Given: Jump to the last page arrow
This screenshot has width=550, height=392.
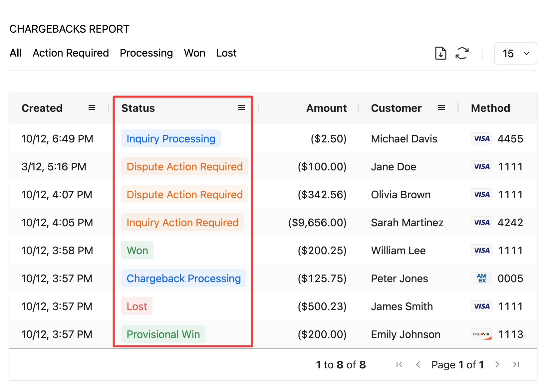Looking at the screenshot, I should tap(516, 365).
